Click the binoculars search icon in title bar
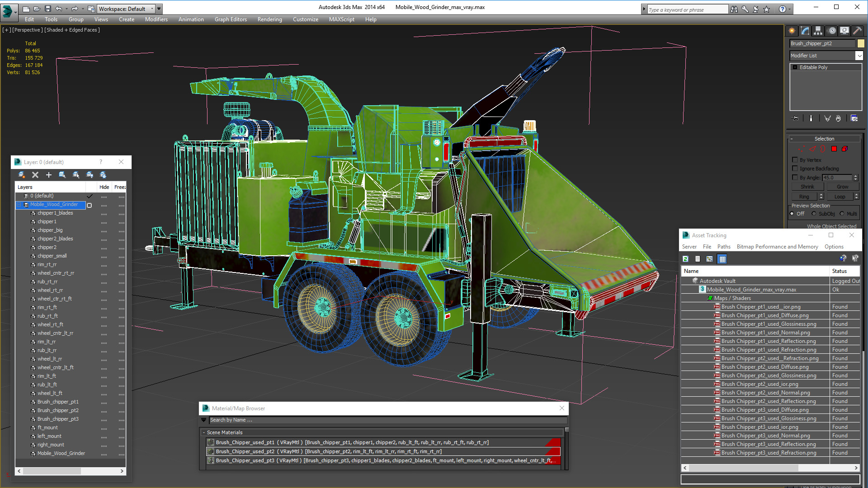Screen dimensions: 868x488 pyautogui.click(x=734, y=9)
